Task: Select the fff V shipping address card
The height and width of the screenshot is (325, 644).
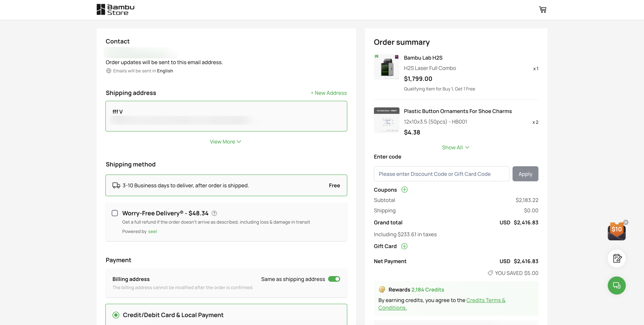Action: point(226,116)
